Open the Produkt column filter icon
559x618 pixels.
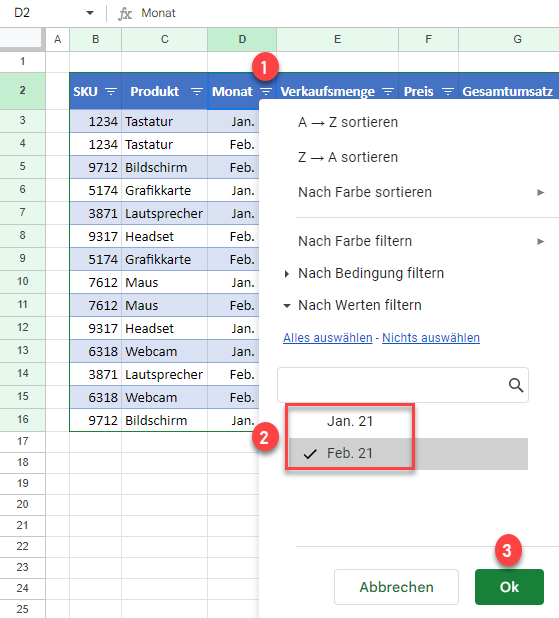[197, 92]
